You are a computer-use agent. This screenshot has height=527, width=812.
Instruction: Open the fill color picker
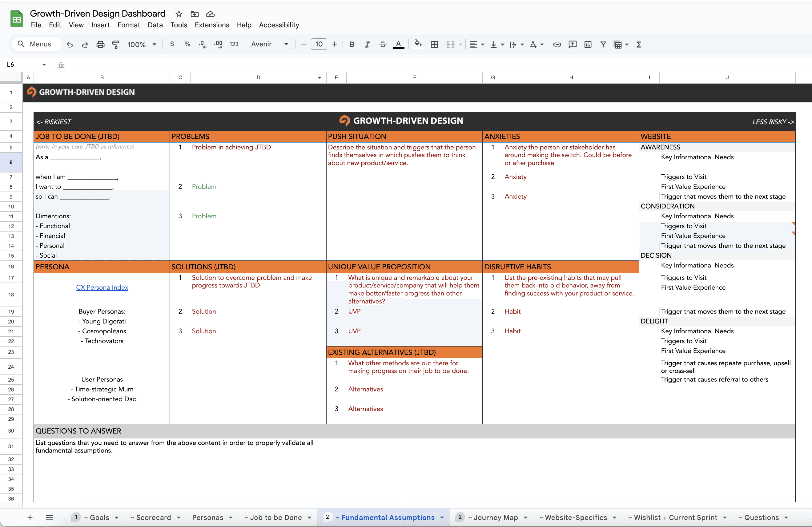418,44
